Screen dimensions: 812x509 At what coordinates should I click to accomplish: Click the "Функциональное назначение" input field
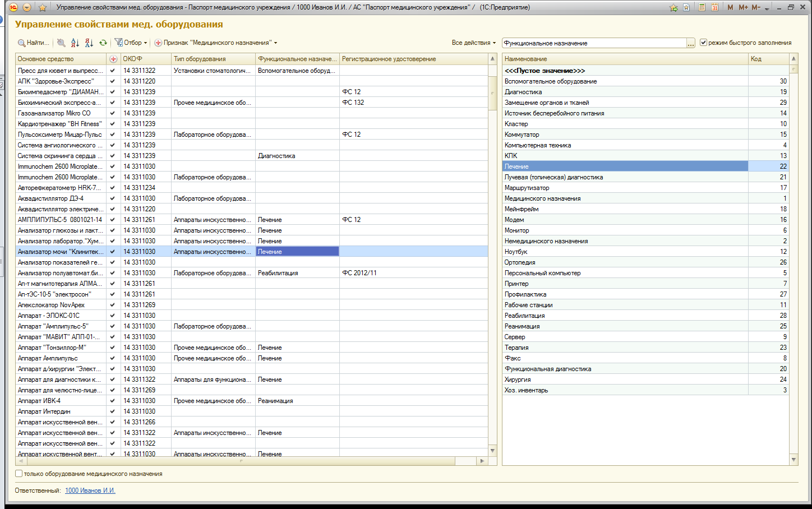[593, 43]
